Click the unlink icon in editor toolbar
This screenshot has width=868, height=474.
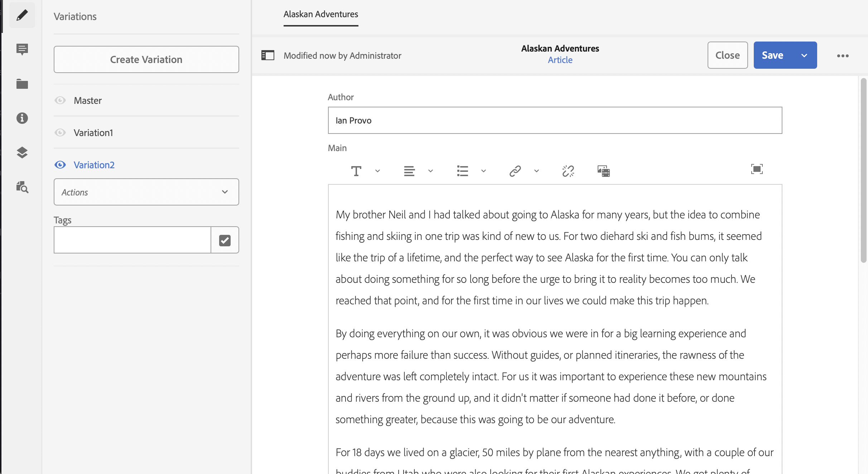tap(568, 171)
